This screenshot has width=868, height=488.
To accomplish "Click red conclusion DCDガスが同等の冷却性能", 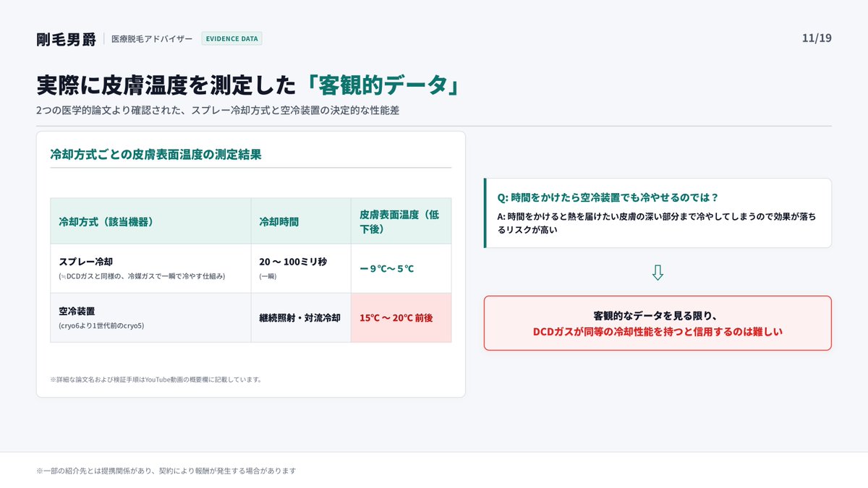I will (658, 332).
